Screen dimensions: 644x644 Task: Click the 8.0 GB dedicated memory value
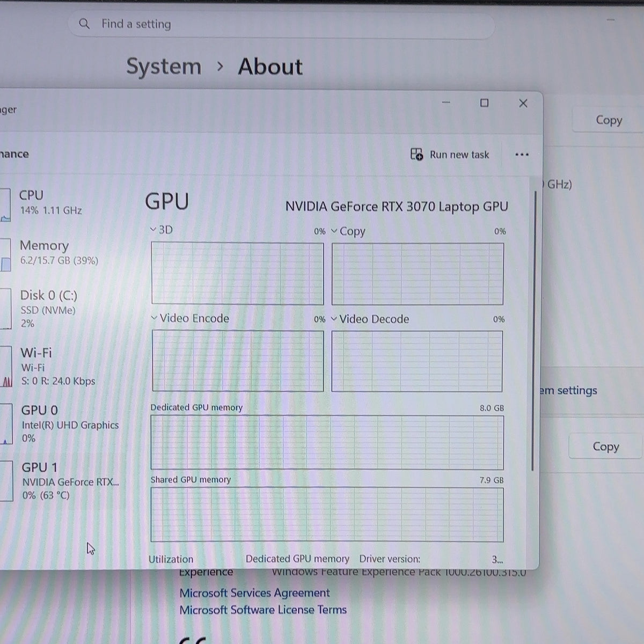click(x=492, y=408)
